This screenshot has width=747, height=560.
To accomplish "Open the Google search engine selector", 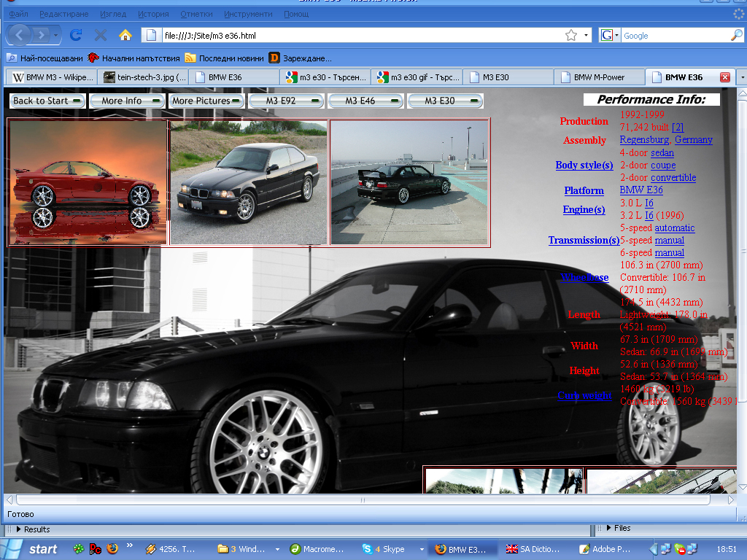I will coord(609,35).
